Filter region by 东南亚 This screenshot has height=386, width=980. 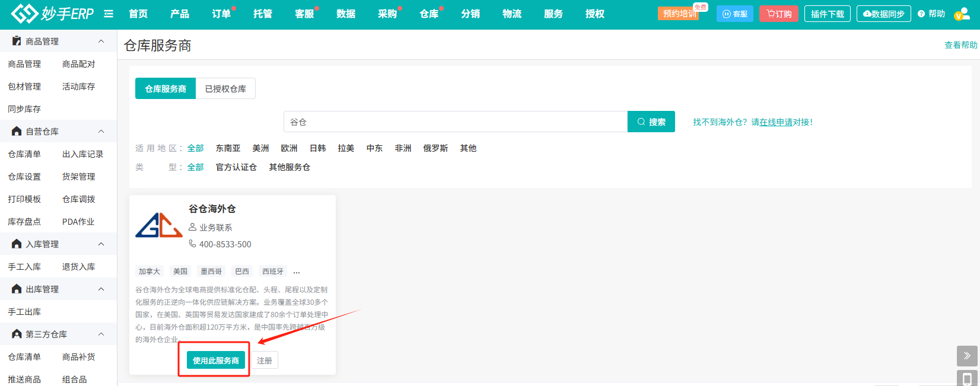[228, 148]
